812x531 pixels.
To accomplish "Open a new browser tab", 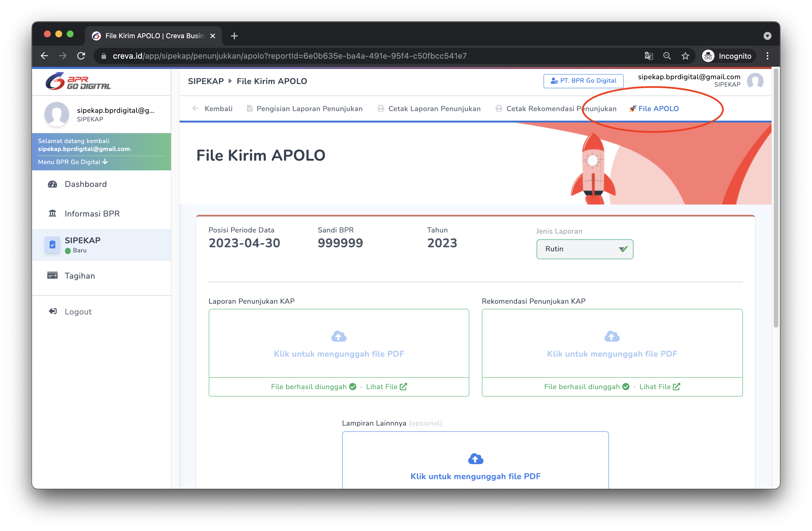I will point(234,36).
